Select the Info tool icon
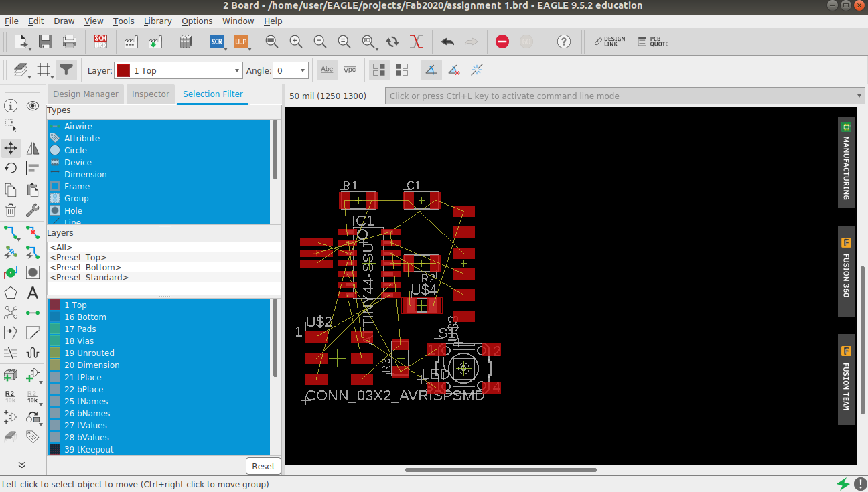Image resolution: width=868 pixels, height=492 pixels. [11, 106]
